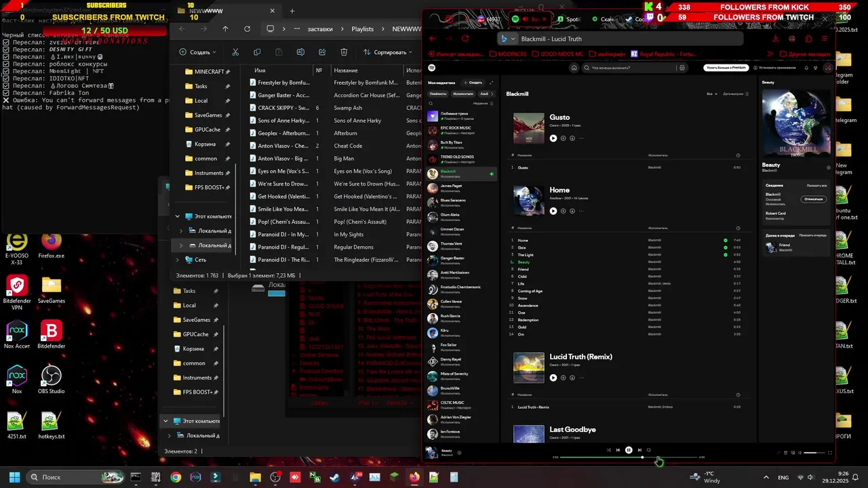The image size is (868, 488).
Task: Click the Delete icon in File Explorer
Action: click(x=344, y=52)
